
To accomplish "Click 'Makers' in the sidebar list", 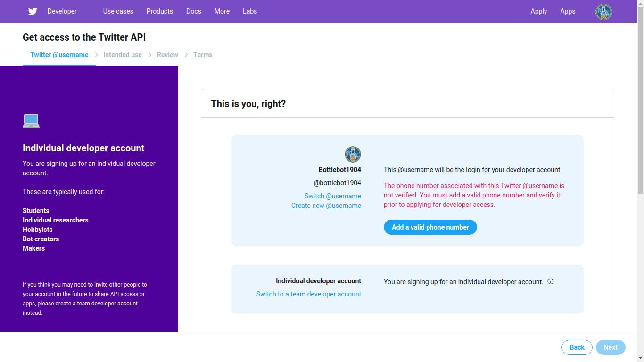I will pos(34,248).
